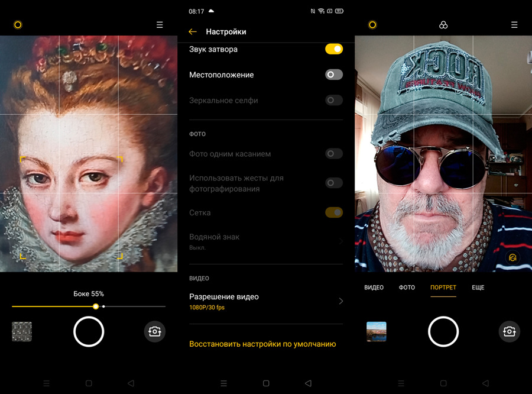Toggle the Зеркальное селфи switch
Viewport: 532px width, 394px height.
[x=334, y=100]
